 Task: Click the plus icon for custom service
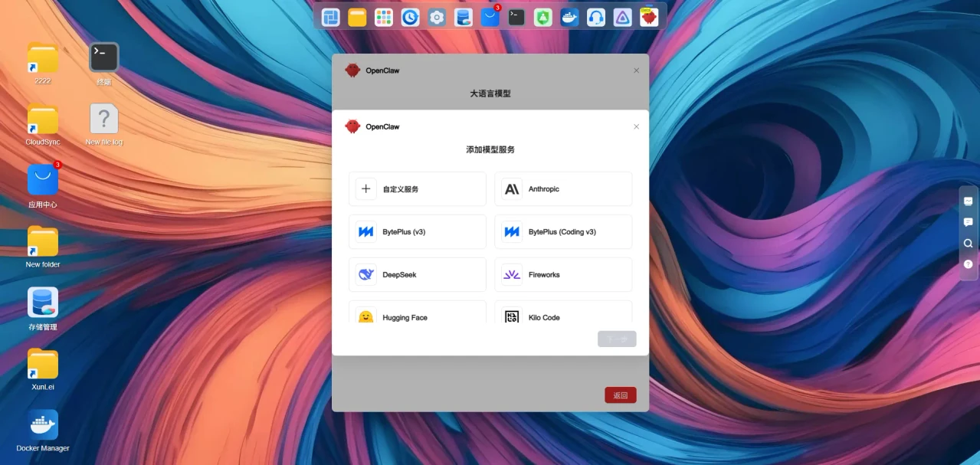coord(365,188)
